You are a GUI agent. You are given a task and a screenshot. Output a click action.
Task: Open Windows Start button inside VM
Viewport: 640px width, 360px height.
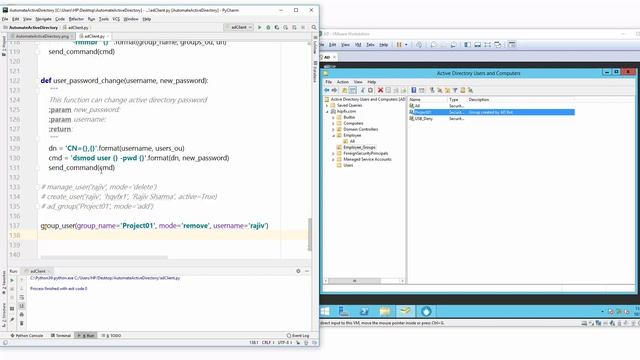click(x=325, y=311)
